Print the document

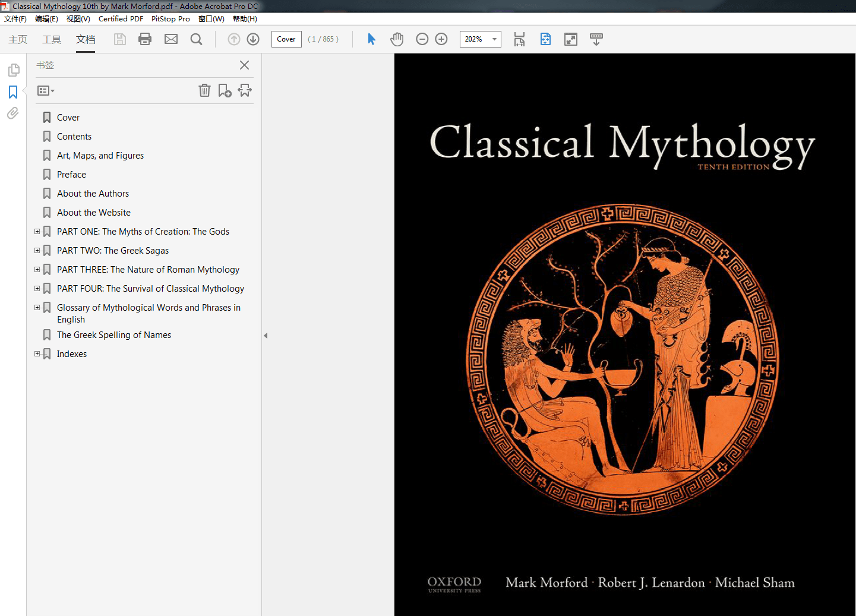coord(145,39)
